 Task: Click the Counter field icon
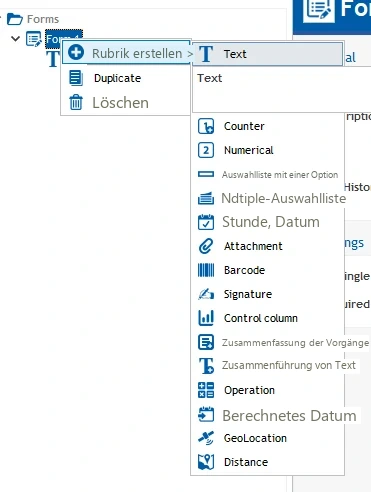(206, 126)
